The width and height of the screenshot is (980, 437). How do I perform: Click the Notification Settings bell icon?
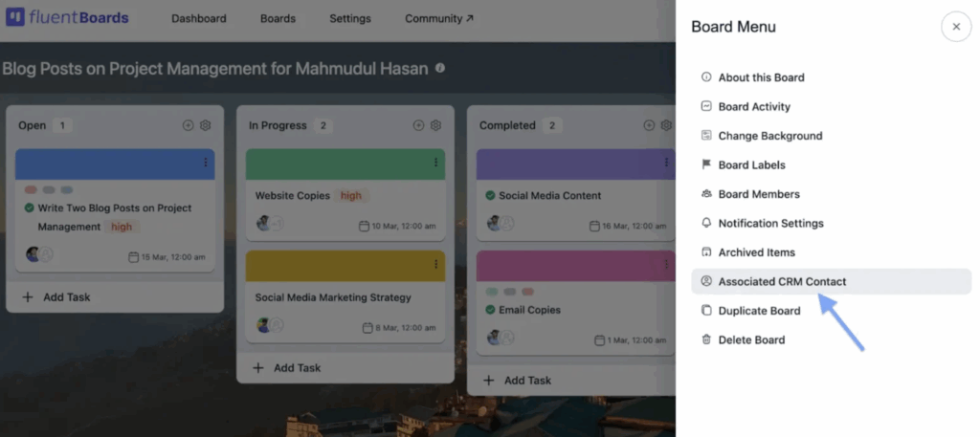(x=706, y=223)
